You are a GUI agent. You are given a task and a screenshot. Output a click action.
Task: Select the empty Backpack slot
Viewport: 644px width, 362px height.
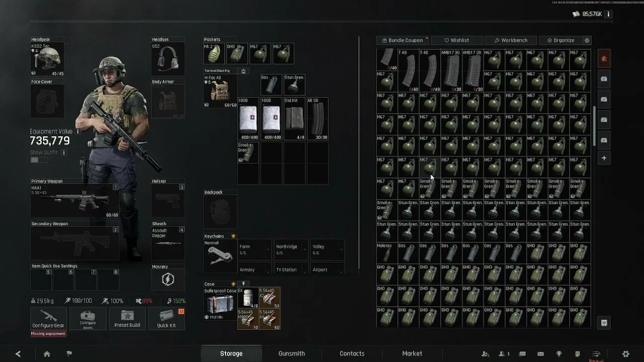[220, 212]
